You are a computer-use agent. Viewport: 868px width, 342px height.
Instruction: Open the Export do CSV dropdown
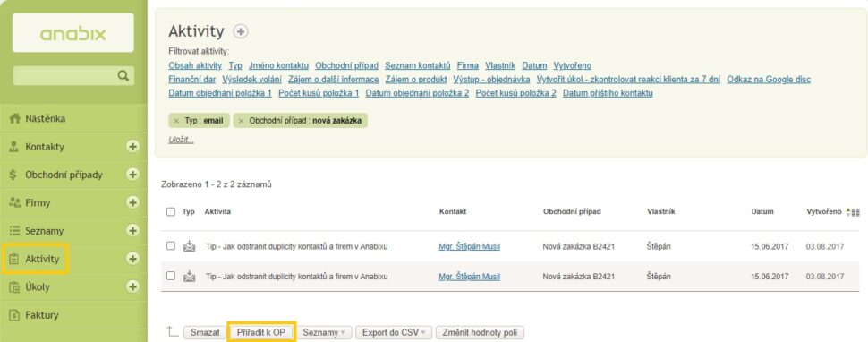coord(394,332)
